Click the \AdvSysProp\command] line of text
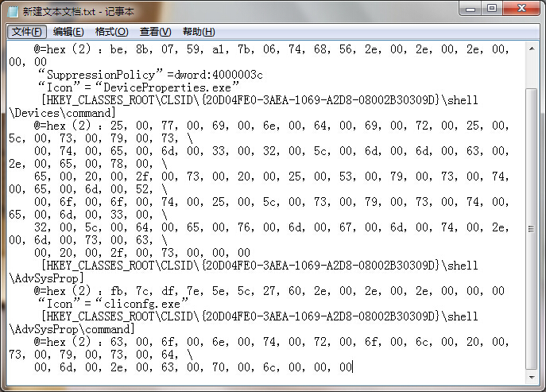 72,329
